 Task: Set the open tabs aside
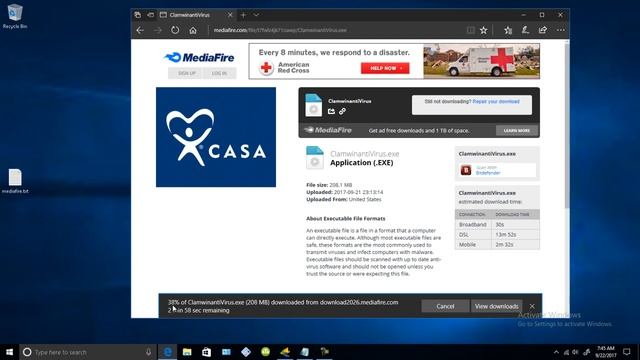[x=150, y=15]
